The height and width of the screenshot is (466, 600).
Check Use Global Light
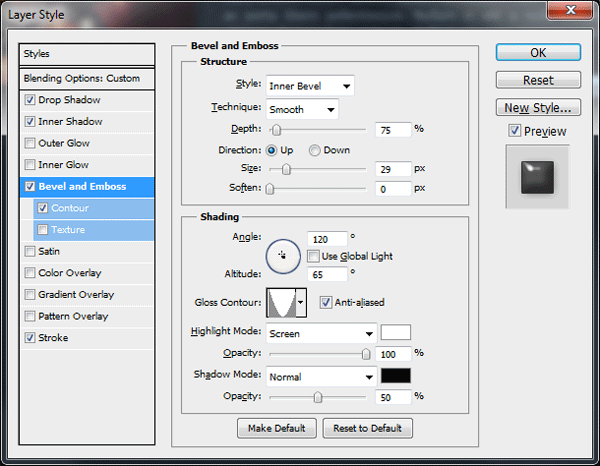pos(313,256)
